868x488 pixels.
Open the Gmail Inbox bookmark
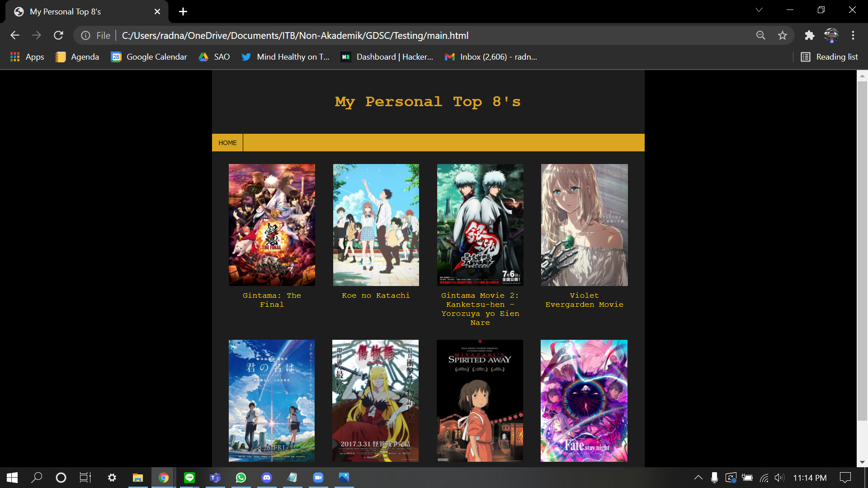pyautogui.click(x=491, y=57)
